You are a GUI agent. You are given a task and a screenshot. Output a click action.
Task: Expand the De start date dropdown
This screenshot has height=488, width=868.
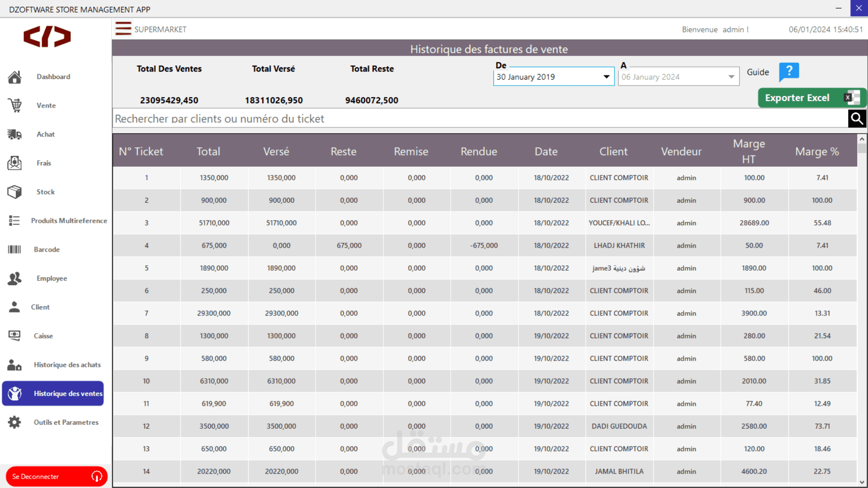606,77
